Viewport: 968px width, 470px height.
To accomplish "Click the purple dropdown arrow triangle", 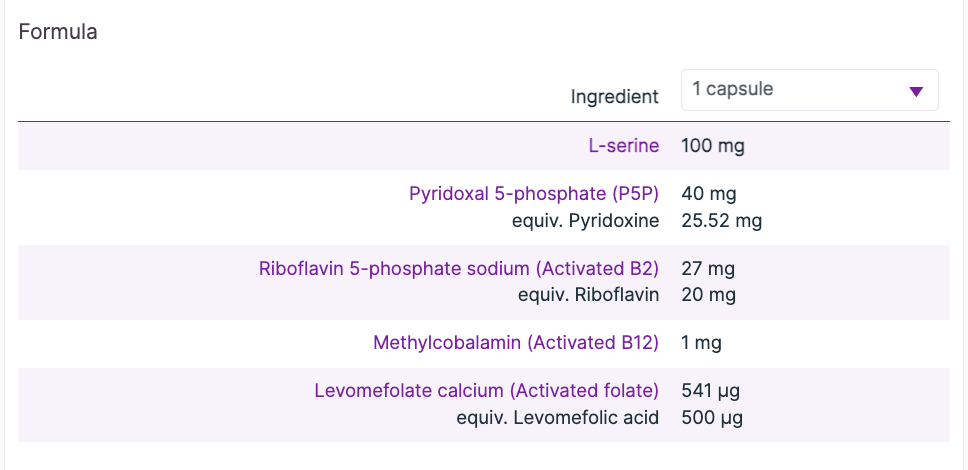I will point(915,92).
